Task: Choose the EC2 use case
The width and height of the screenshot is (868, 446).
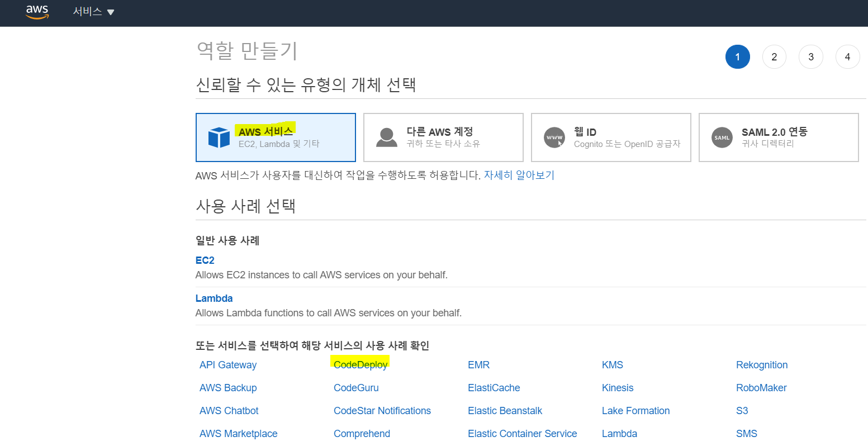Action: [205, 260]
